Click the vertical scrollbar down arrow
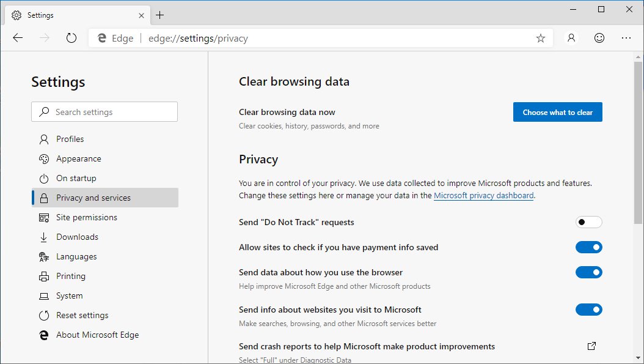644x364 pixels. [638, 358]
